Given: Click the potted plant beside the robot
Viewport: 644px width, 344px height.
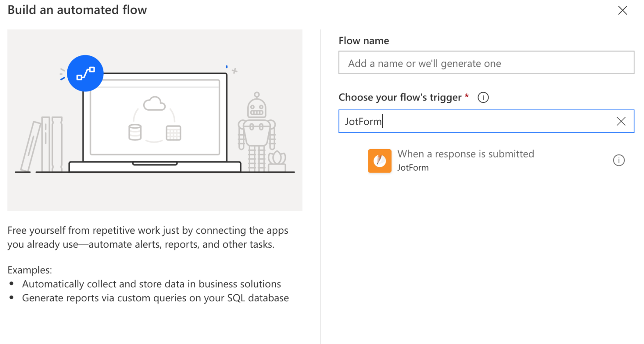Looking at the screenshot, I should click(277, 162).
